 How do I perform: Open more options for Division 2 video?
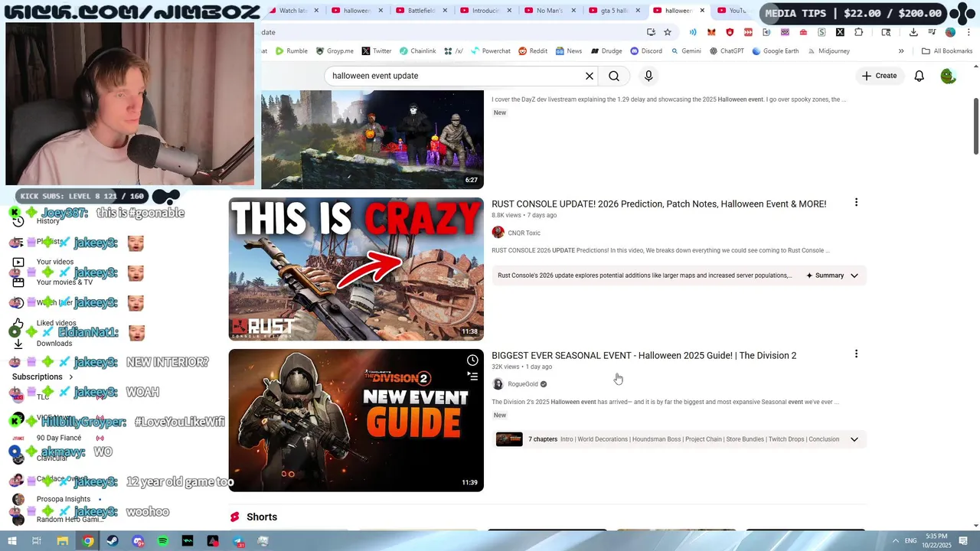tap(856, 354)
